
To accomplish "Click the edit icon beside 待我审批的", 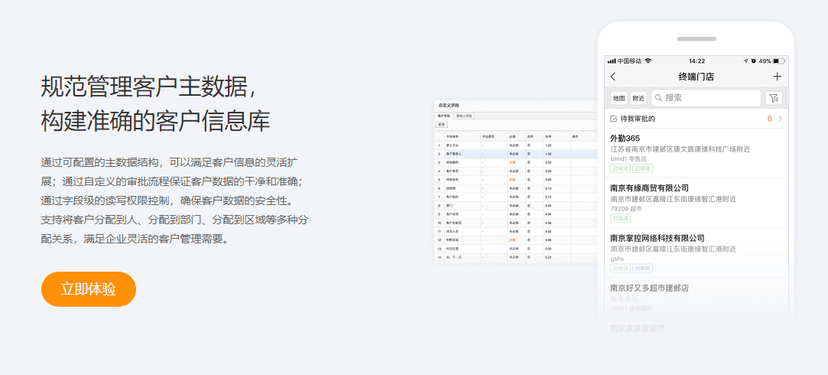I will click(x=613, y=119).
